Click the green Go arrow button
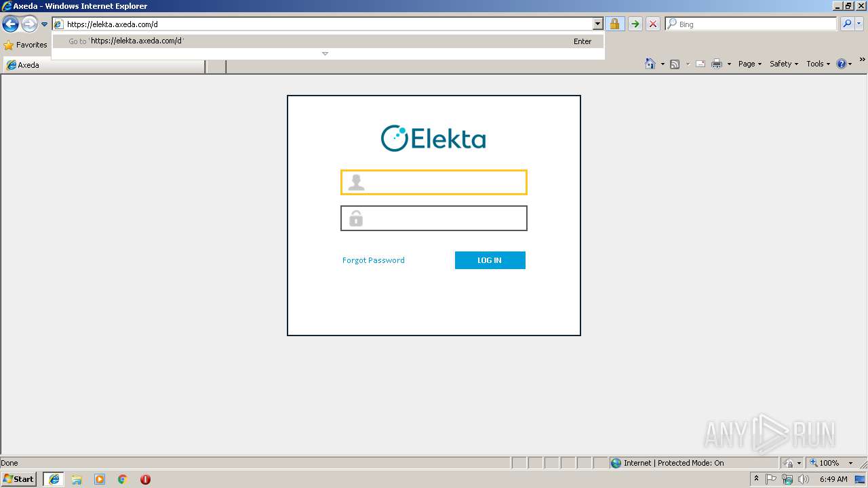 click(x=635, y=24)
